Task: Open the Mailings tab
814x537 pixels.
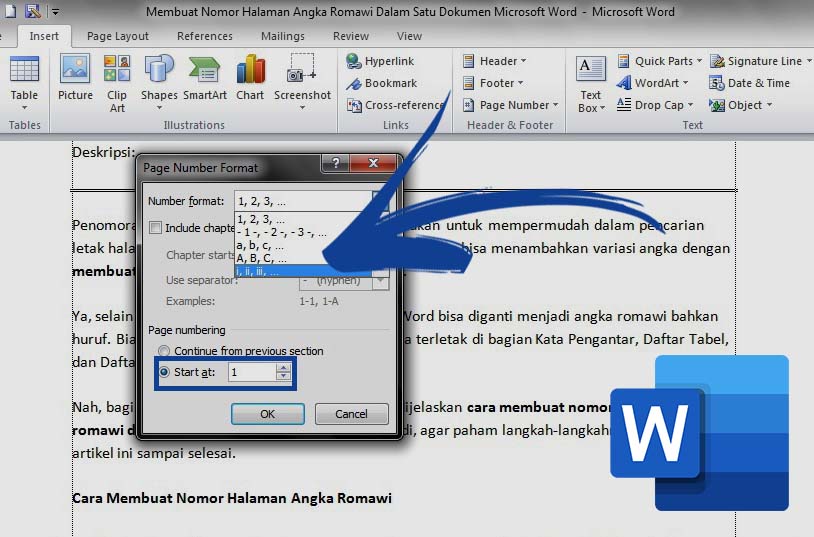Action: click(x=282, y=36)
